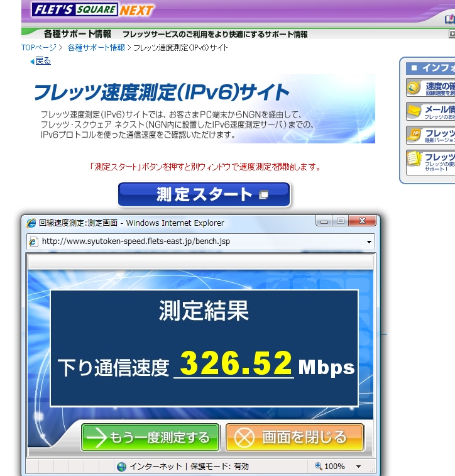The image size is (455, 476).
Task: Click the book icon in top-right header
Action: [x=450, y=19]
